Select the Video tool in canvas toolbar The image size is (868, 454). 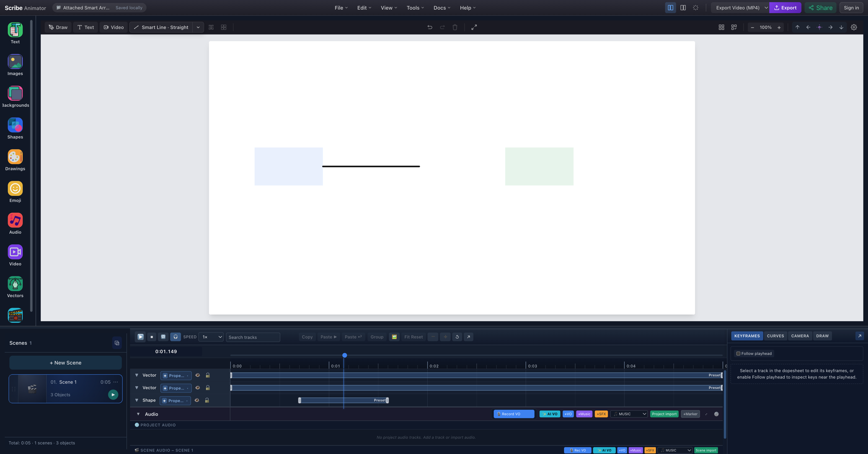(114, 27)
